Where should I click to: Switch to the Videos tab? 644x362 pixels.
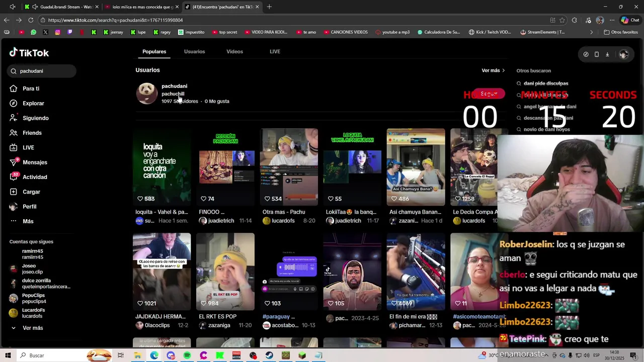pos(234,51)
